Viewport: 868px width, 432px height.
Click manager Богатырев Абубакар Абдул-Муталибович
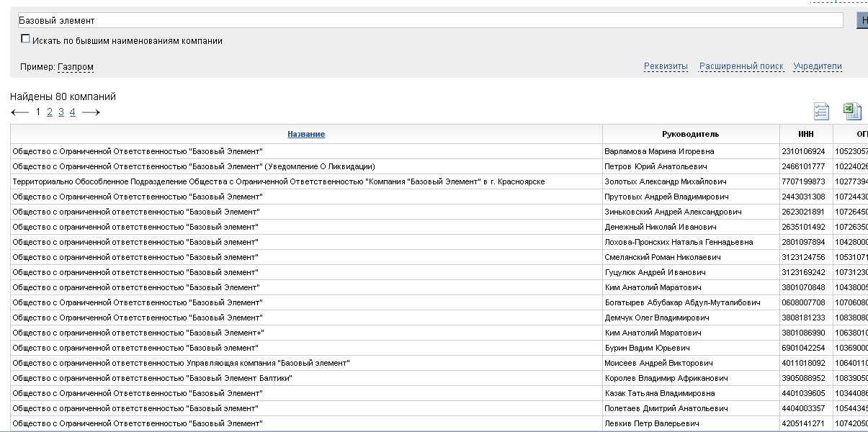(682, 302)
